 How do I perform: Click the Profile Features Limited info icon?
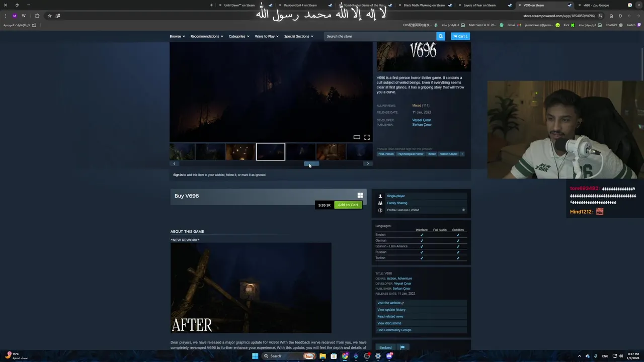(x=380, y=210)
